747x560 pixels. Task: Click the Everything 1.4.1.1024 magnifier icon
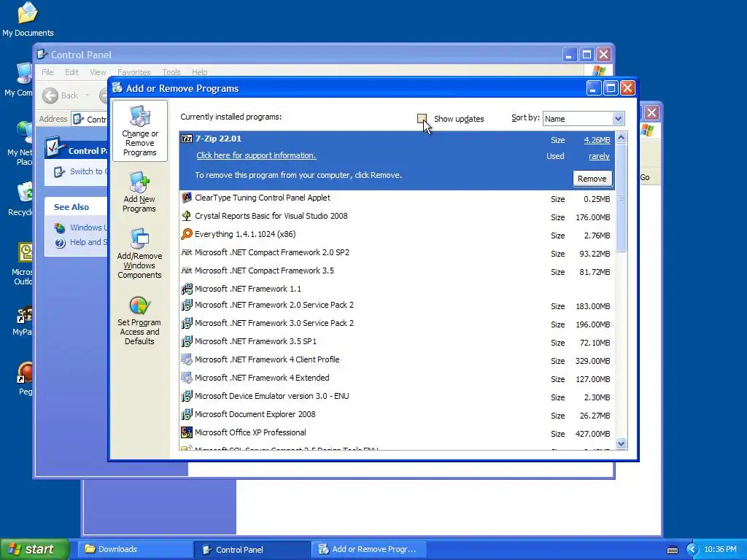tap(187, 234)
